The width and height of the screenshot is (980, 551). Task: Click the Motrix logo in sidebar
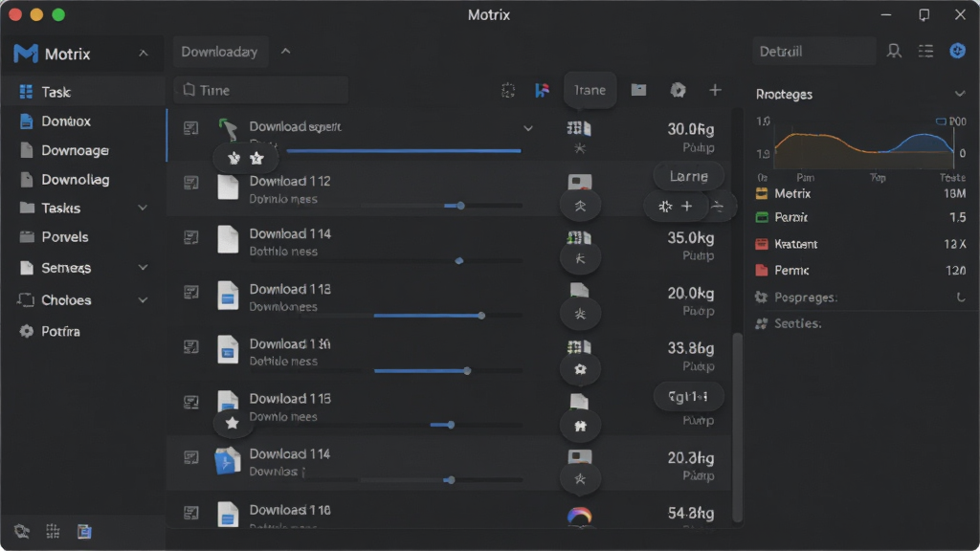(26, 54)
